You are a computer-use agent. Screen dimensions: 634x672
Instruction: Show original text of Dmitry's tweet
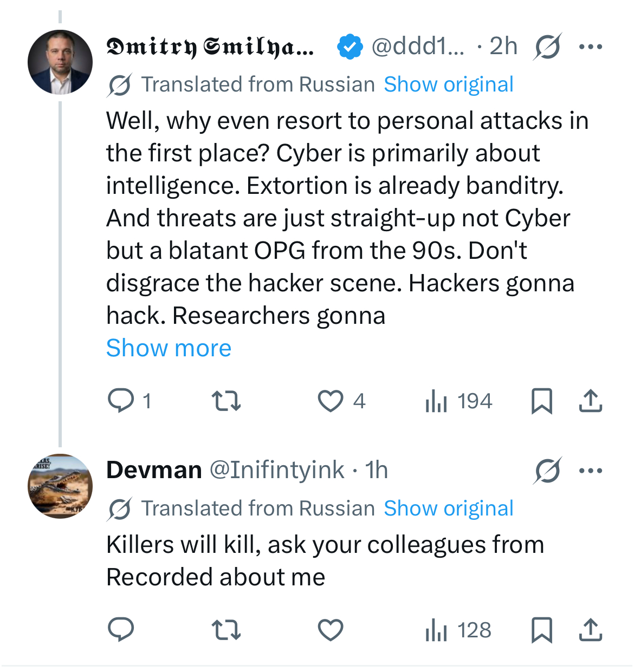pos(448,84)
